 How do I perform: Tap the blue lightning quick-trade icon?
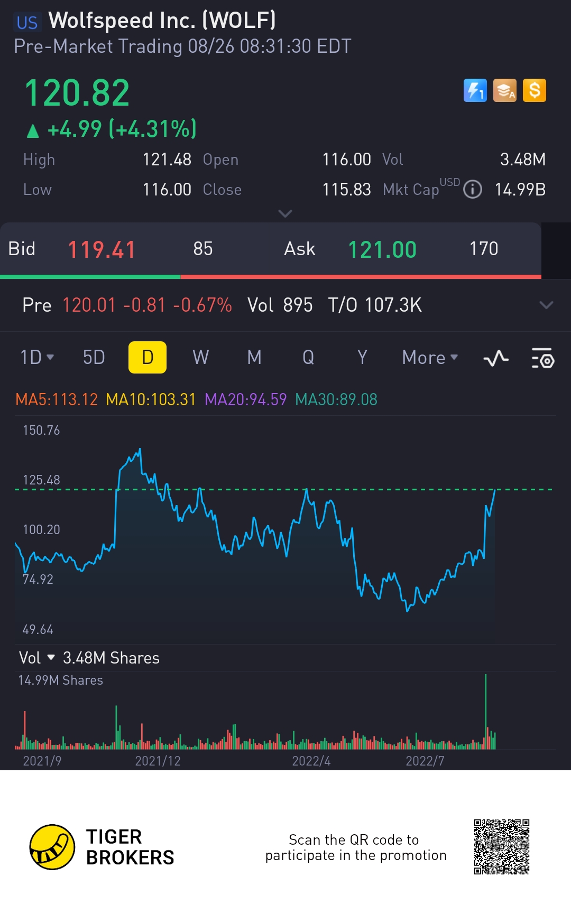475,90
